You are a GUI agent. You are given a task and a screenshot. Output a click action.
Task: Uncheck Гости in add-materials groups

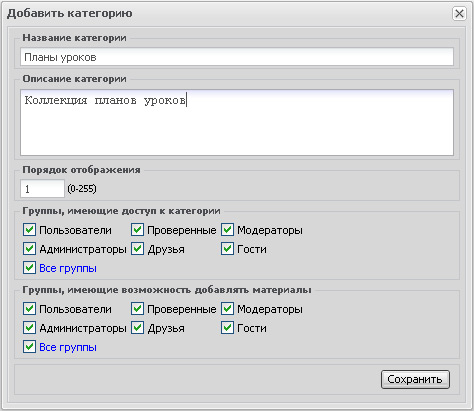[x=227, y=328]
